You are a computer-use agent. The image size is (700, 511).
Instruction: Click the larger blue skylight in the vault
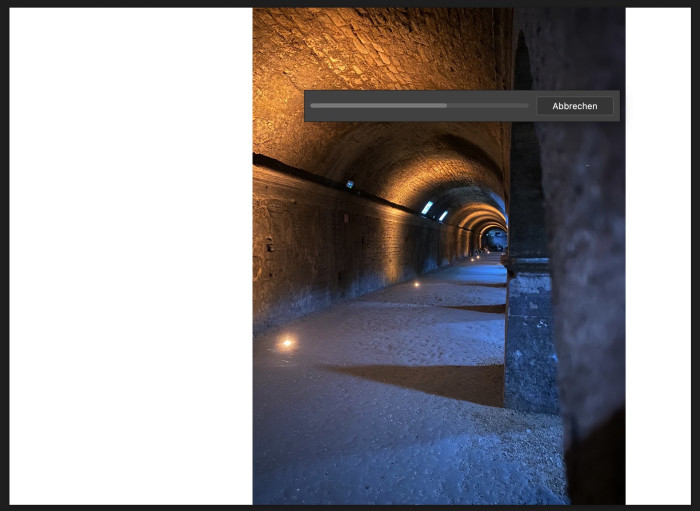click(427, 207)
